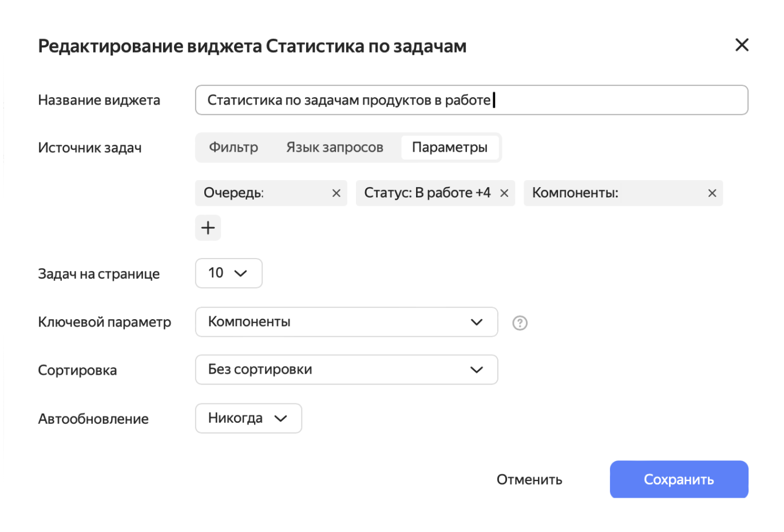This screenshot has height=532, width=784.
Task: Select the Параметры tab
Action: point(450,147)
